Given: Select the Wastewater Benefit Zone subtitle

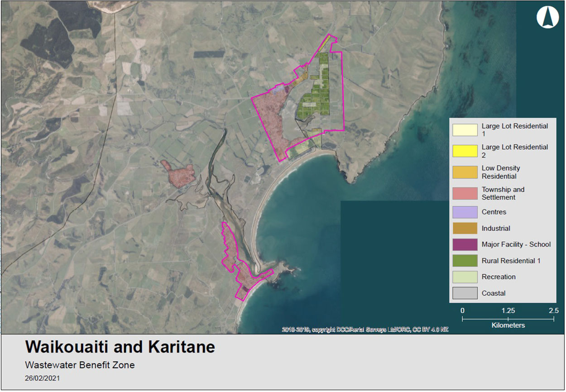Looking at the screenshot, I should pyautogui.click(x=80, y=365).
